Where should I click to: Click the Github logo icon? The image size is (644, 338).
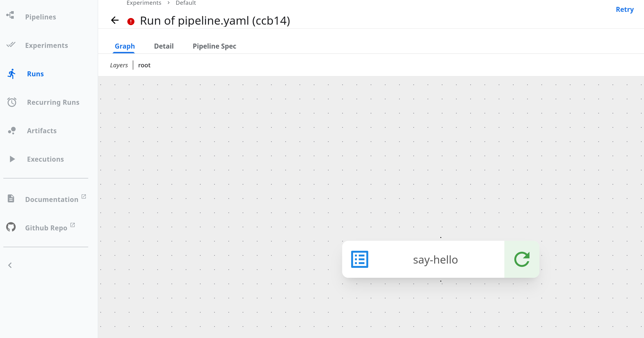[x=11, y=227]
